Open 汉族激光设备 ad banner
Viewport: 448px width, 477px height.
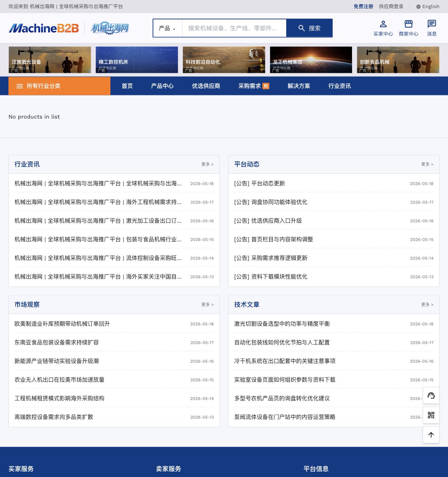(50, 60)
